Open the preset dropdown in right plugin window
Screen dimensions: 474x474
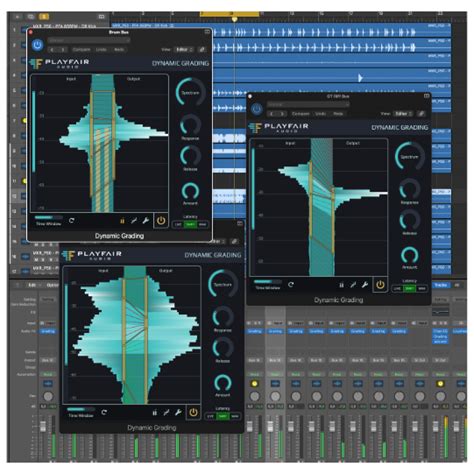coord(308,105)
